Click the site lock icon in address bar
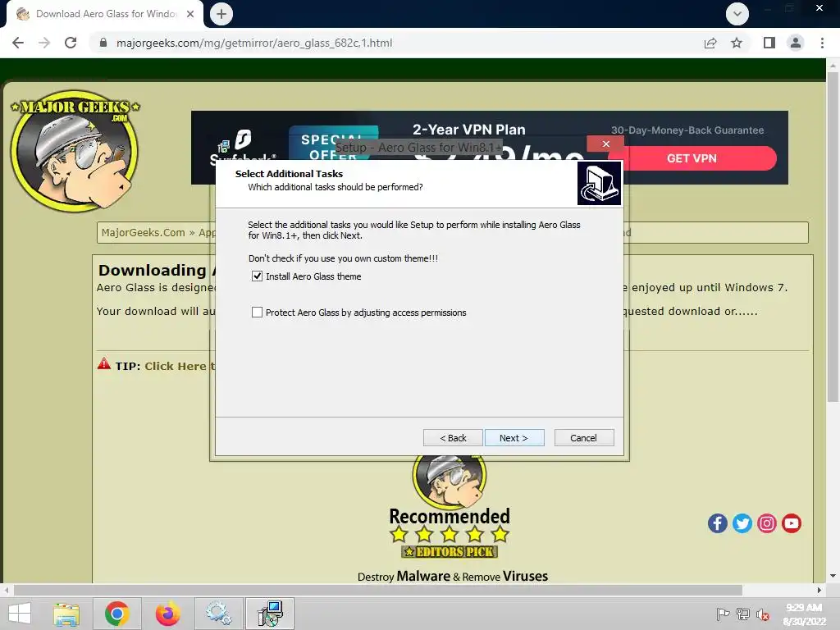The width and height of the screenshot is (840, 630). point(103,43)
